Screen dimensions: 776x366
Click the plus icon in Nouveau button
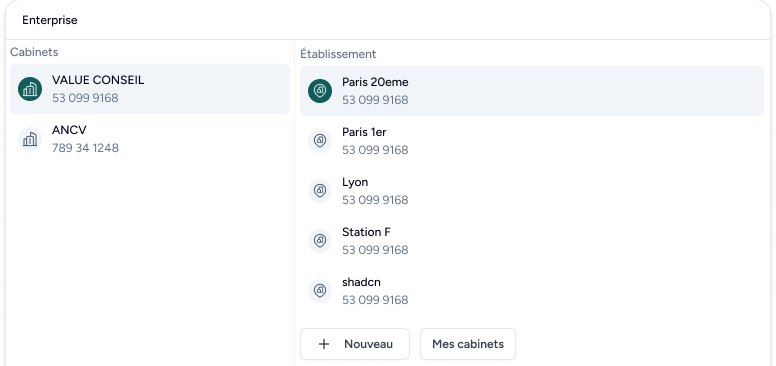(x=324, y=344)
